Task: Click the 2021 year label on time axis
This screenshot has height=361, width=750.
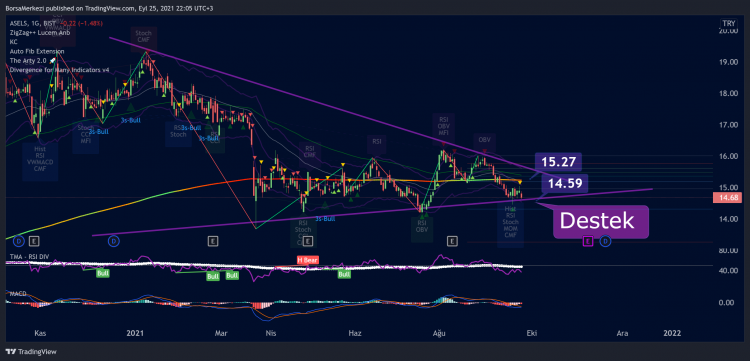Action: click(x=135, y=332)
